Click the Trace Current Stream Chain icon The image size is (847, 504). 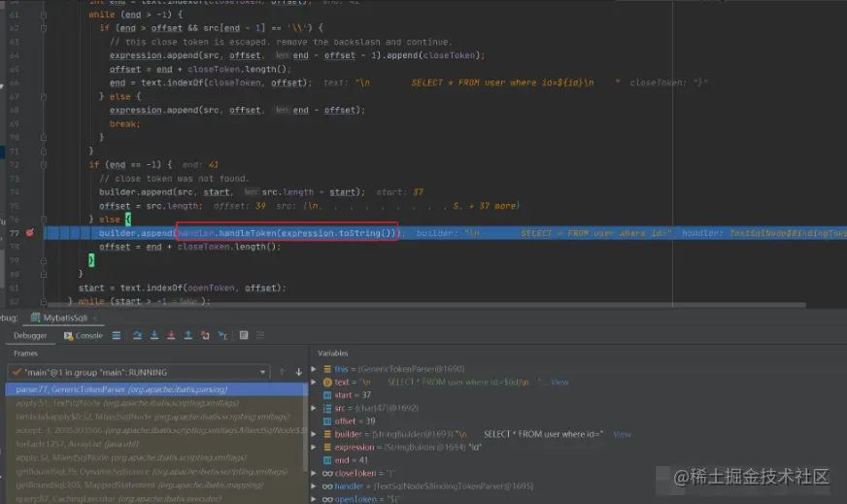(x=260, y=335)
